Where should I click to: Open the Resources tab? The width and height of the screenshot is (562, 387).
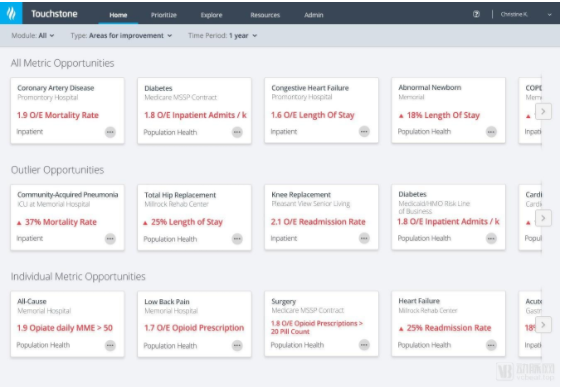click(x=265, y=15)
